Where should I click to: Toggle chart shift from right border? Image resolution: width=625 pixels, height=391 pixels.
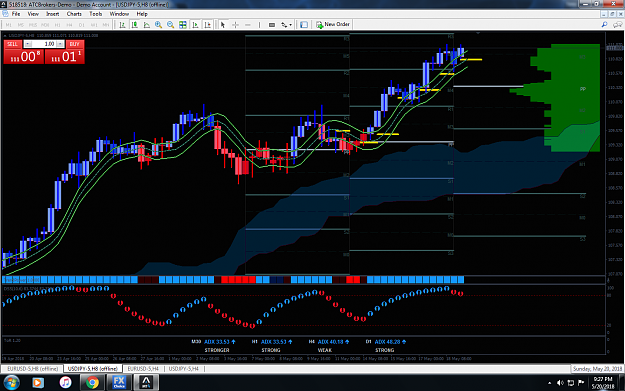click(x=208, y=25)
